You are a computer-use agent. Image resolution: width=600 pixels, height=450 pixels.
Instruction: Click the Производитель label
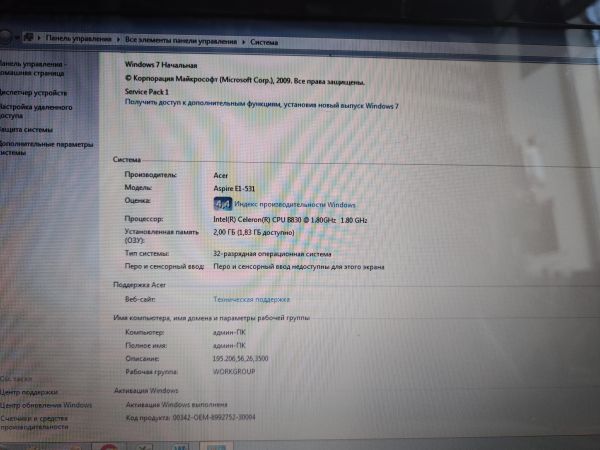(150, 174)
